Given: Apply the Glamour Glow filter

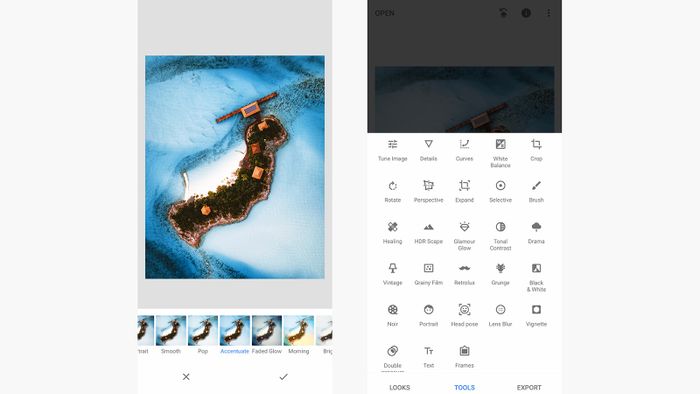Looking at the screenshot, I should point(464,236).
